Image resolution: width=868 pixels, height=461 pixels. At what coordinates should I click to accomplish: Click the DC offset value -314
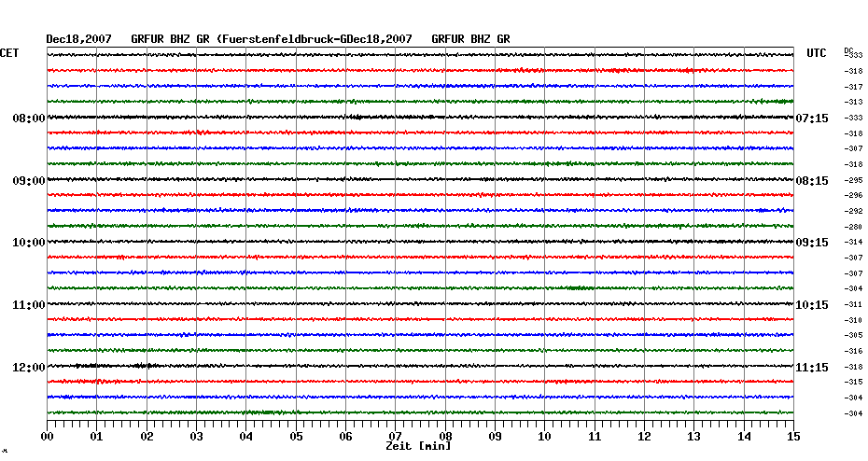(854, 243)
